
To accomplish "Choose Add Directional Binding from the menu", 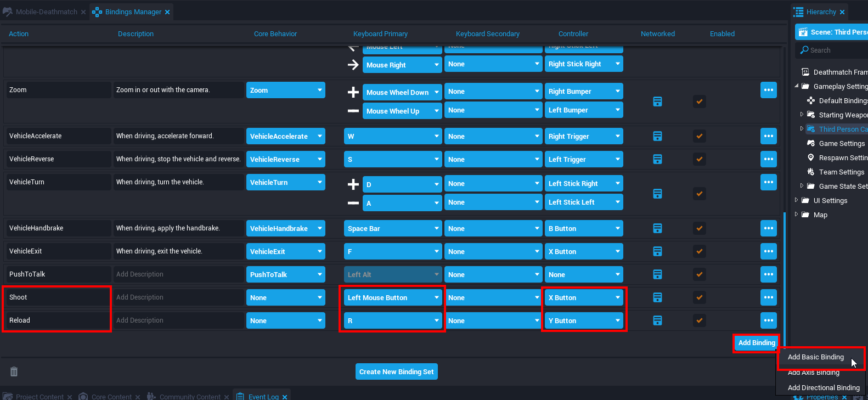I will pyautogui.click(x=823, y=387).
